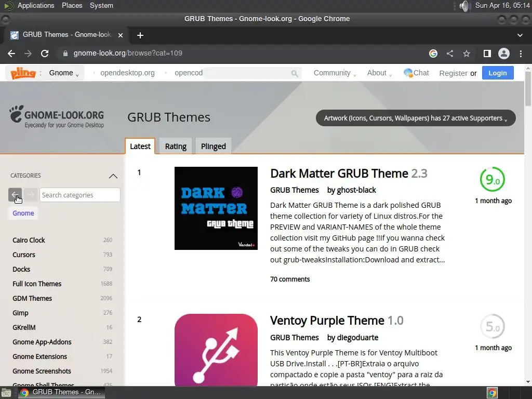Click the Ventoy Purple USB thumbnail
The height and width of the screenshot is (399, 532).
click(x=216, y=350)
